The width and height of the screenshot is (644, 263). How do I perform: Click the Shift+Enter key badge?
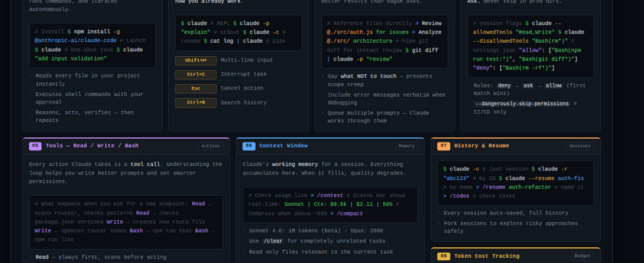[196, 60]
